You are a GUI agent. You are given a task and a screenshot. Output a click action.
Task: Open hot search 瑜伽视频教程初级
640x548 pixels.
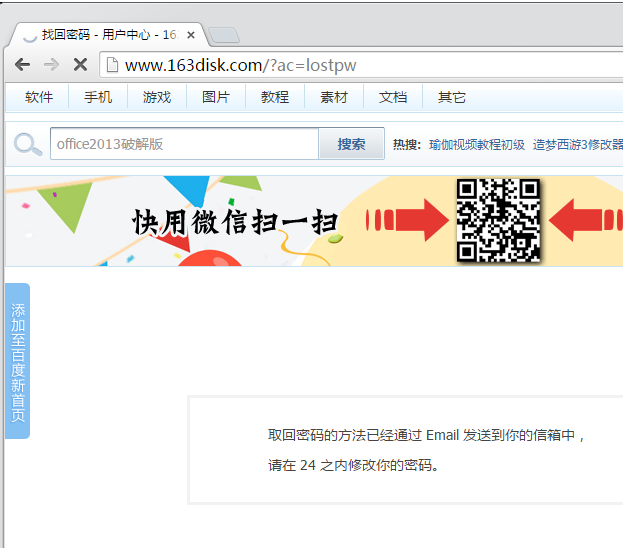tap(477, 144)
